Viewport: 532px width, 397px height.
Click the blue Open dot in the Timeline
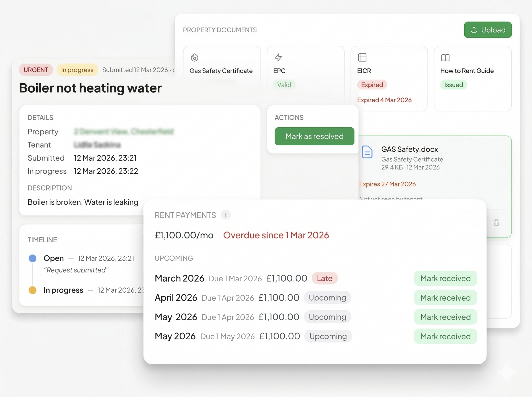(32, 258)
